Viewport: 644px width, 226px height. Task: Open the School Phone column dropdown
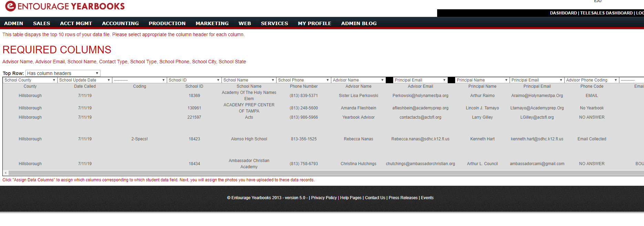(304, 80)
